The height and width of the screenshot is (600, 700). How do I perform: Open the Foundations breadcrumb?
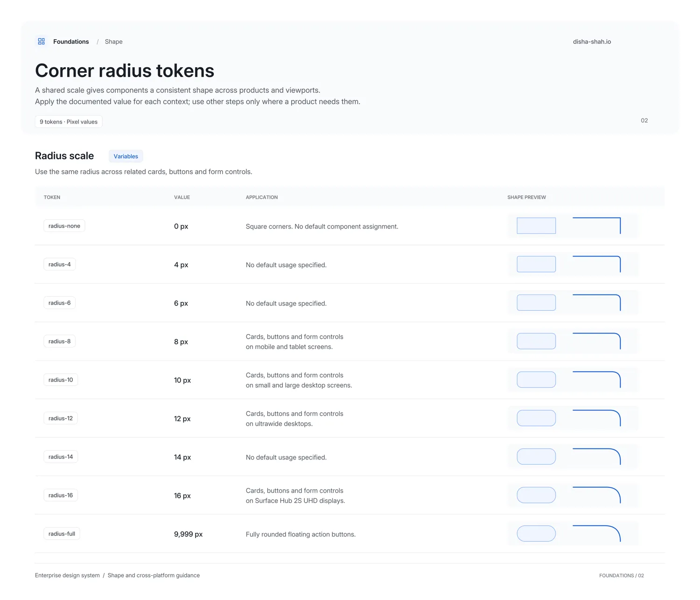(x=71, y=42)
